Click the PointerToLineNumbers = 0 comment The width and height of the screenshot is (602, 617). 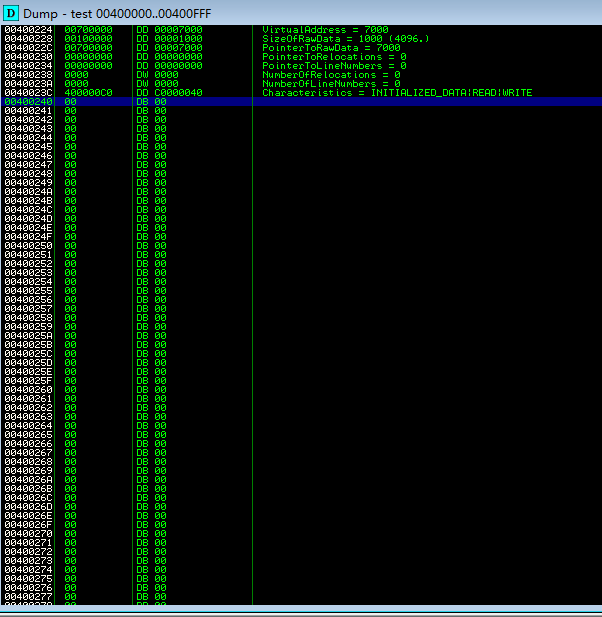click(333, 66)
